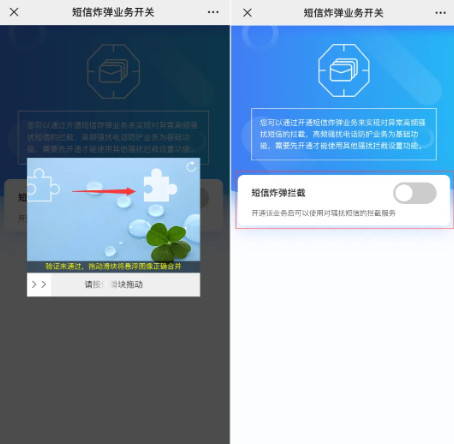Click the white puzzle target slot
Screen dimensions: 454x444
[160, 185]
